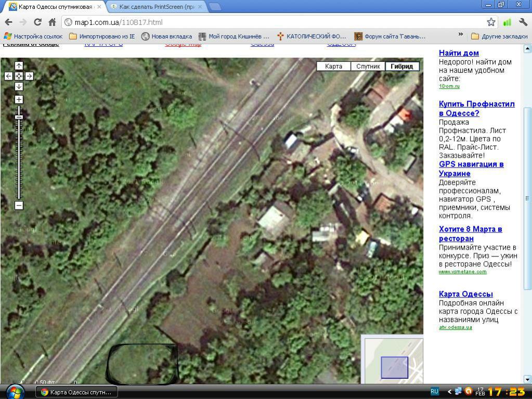Image resolution: width=532 pixels, height=399 pixels.
Task: Click the RU language indicator
Action: coord(435,392)
